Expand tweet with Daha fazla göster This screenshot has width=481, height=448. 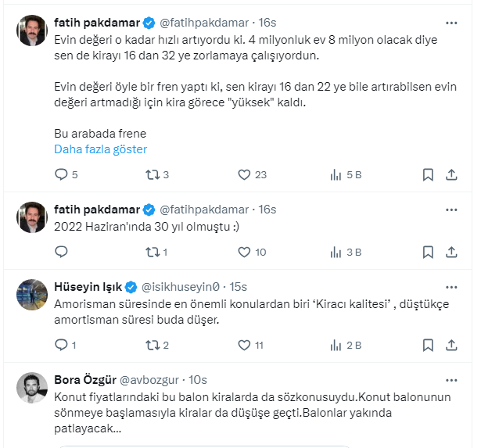(x=100, y=149)
